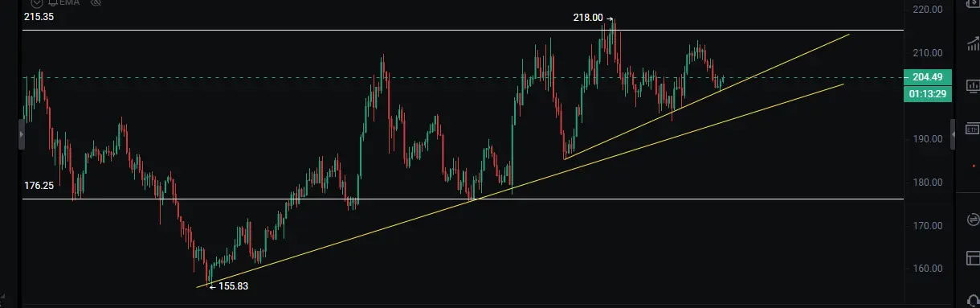
Task: Collapse the indicator legend chevron circle
Action: pyautogui.click(x=36, y=2)
